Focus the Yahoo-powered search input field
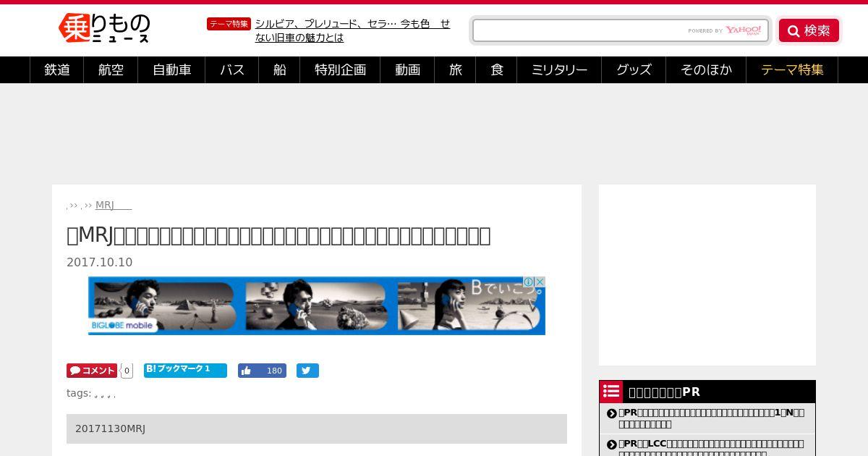 [620, 30]
